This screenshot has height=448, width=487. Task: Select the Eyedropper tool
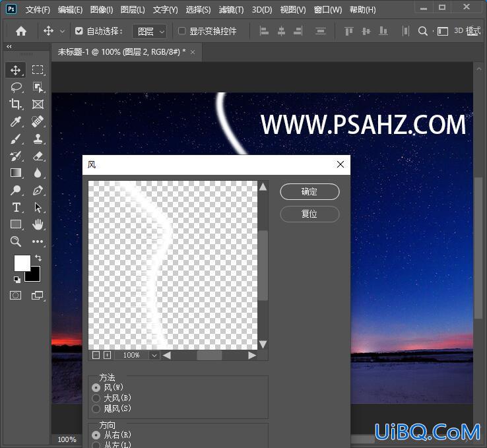tap(16, 121)
